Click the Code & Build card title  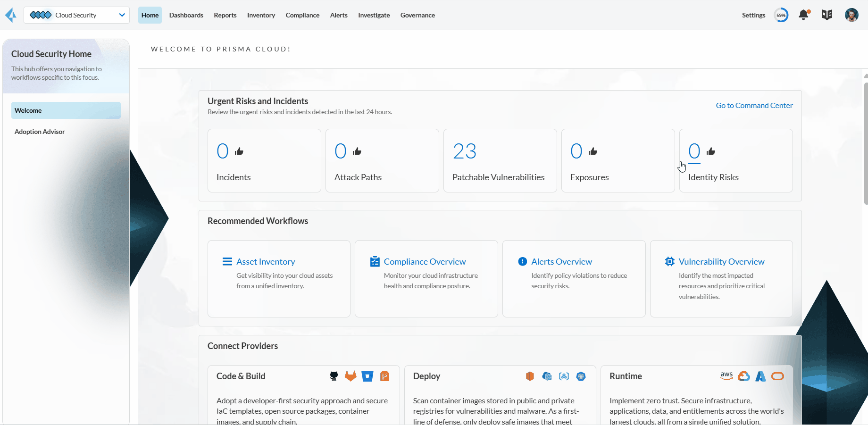click(241, 376)
